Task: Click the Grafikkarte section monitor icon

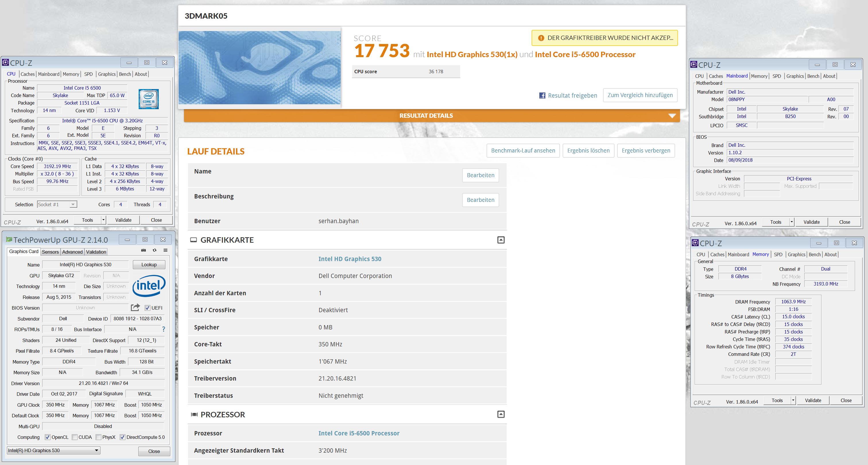Action: (x=193, y=240)
